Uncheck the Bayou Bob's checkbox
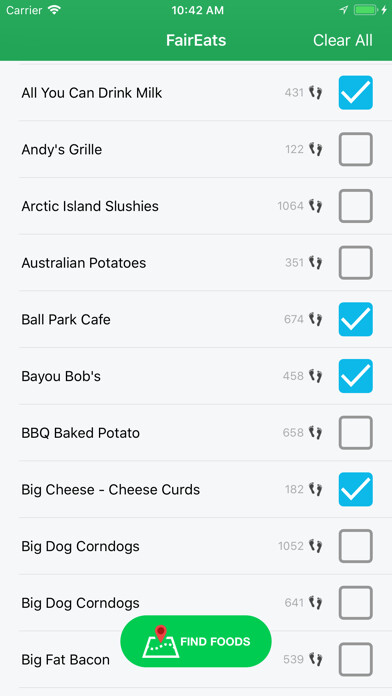 (x=356, y=376)
